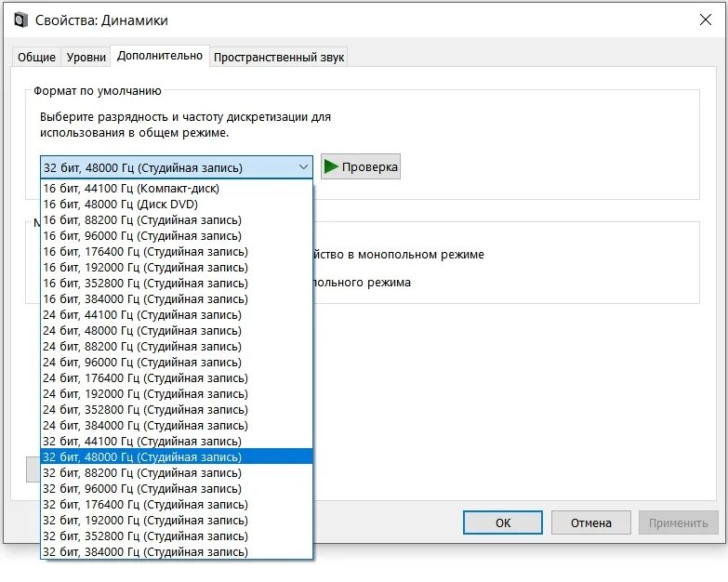Click the Применить button
The image size is (728, 582).
coord(679,522)
